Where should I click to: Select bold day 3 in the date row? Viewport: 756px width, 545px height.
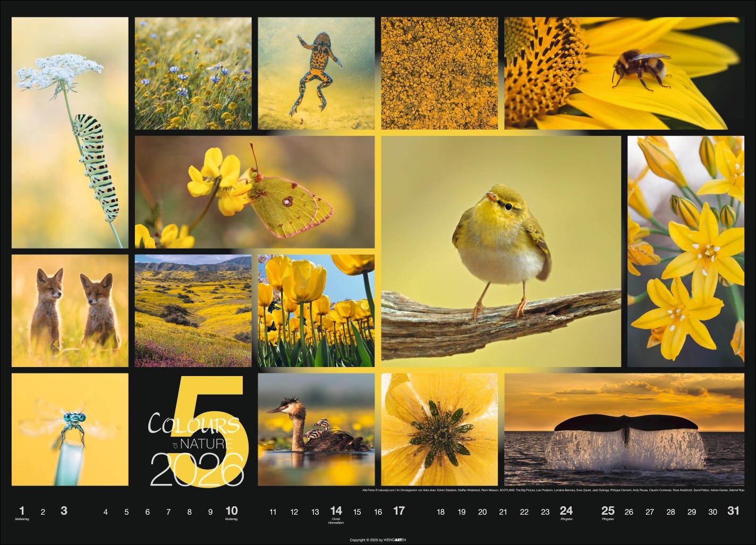64,511
